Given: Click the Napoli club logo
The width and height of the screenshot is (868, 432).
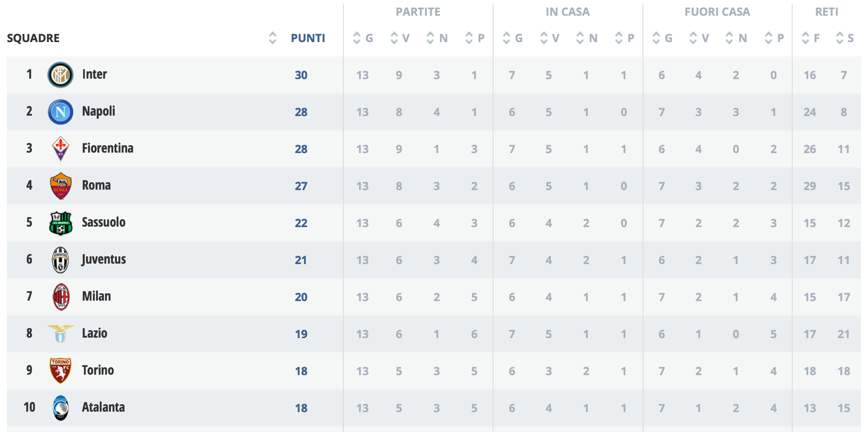Looking at the screenshot, I should [61, 112].
